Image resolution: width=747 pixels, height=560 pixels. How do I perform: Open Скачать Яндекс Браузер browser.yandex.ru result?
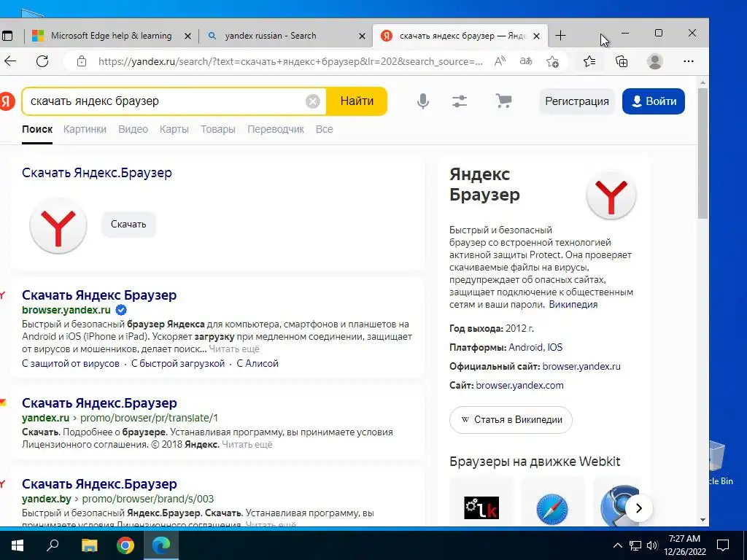click(99, 295)
